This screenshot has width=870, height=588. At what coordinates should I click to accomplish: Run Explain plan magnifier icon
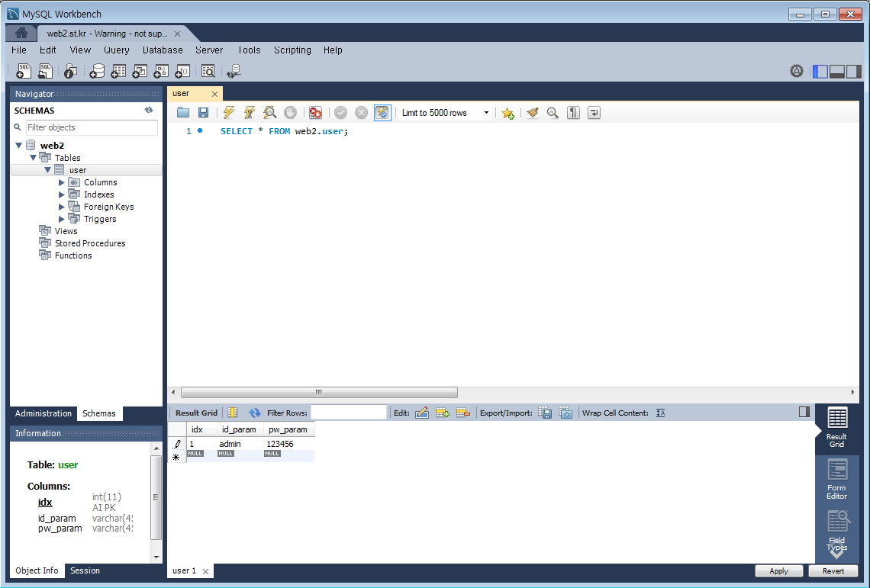[x=269, y=113]
